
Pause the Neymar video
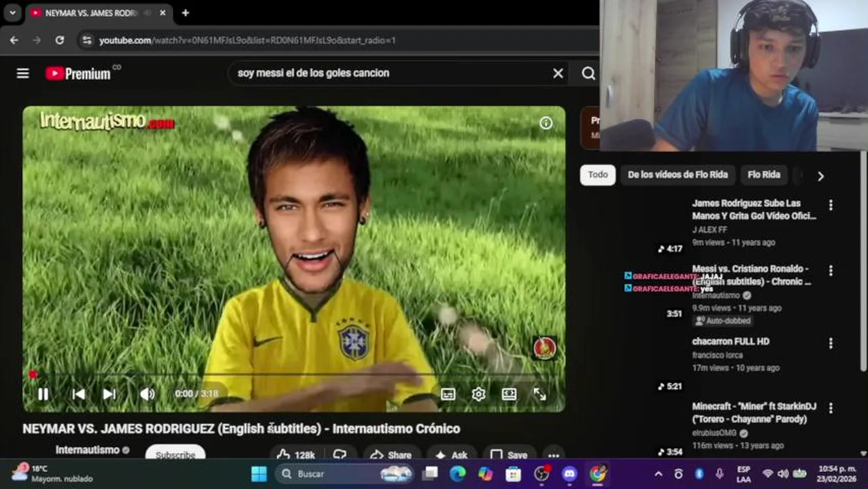click(43, 394)
